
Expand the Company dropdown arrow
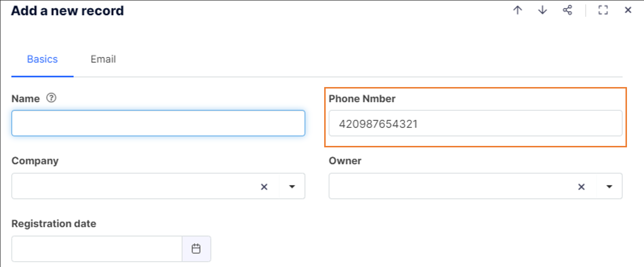tap(292, 186)
